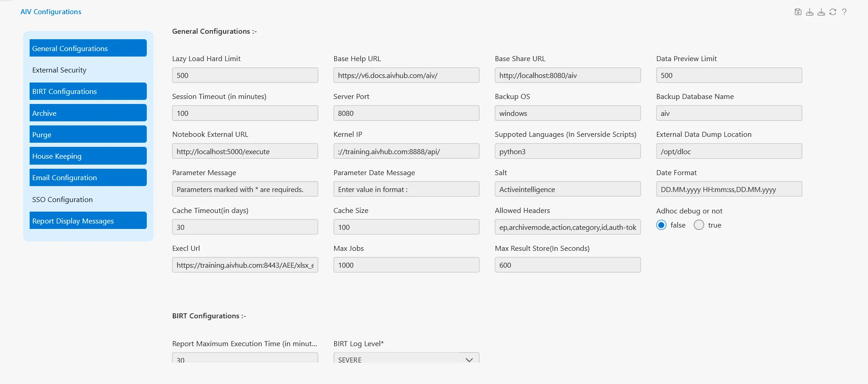Click the Session Timeout field

click(245, 113)
